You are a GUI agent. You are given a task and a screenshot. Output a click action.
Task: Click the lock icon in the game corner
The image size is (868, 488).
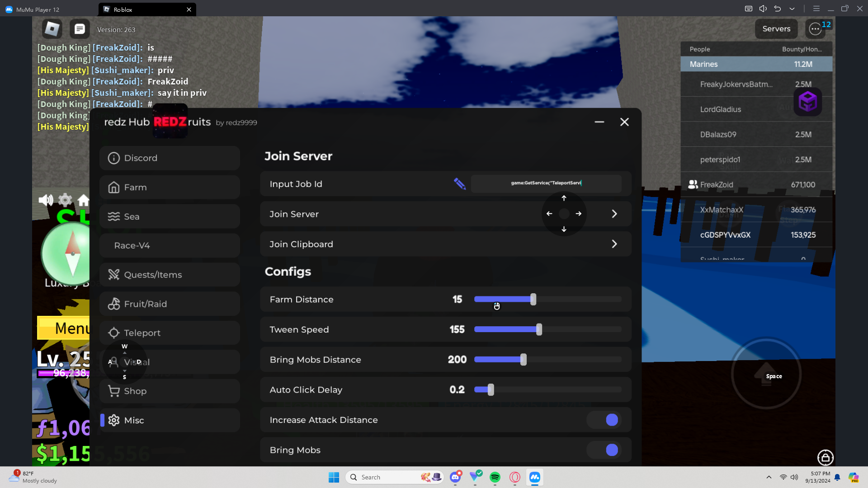click(x=826, y=457)
